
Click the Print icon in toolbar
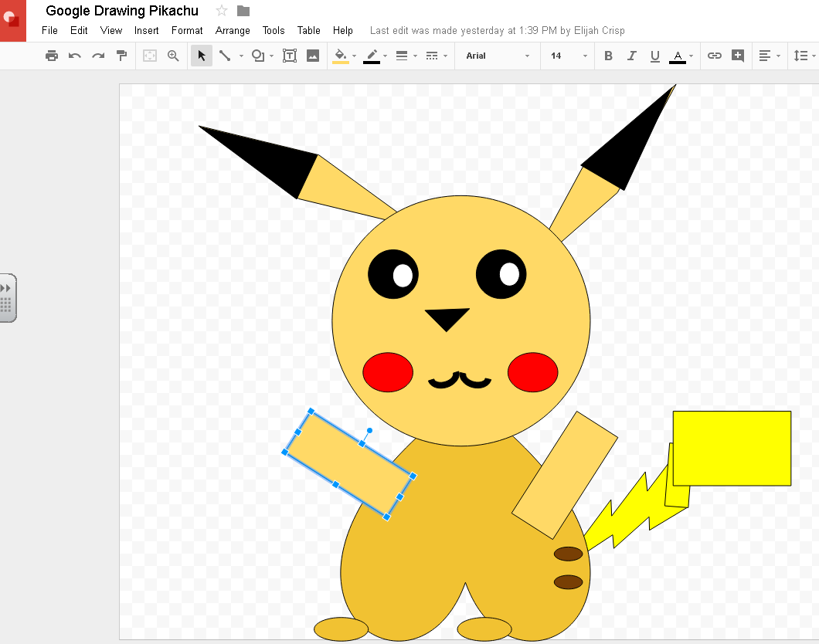(52, 56)
